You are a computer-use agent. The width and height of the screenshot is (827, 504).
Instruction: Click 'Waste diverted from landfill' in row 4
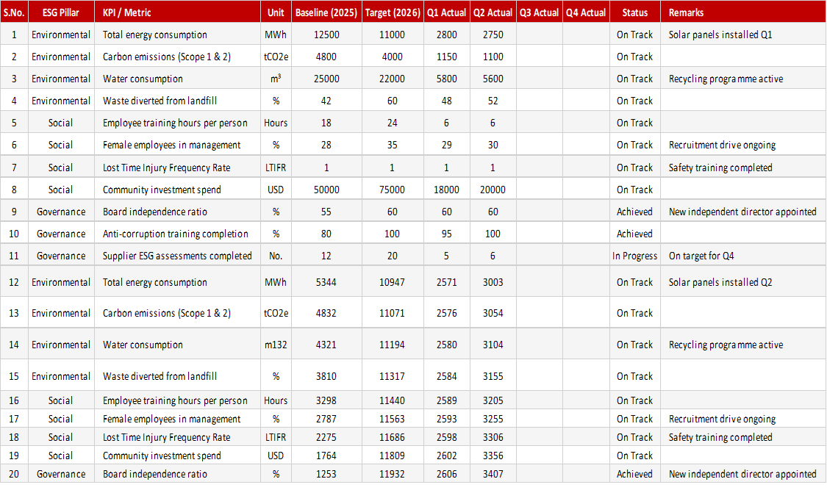[160, 101]
